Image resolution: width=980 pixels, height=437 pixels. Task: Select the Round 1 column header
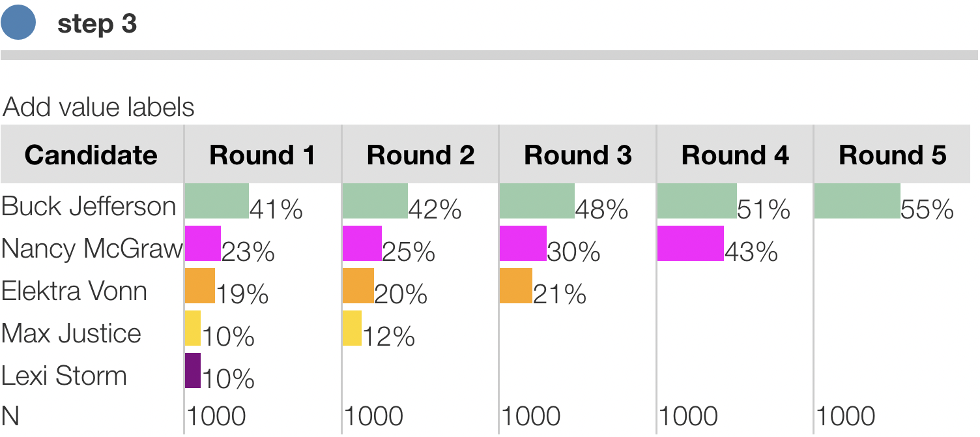click(x=262, y=155)
